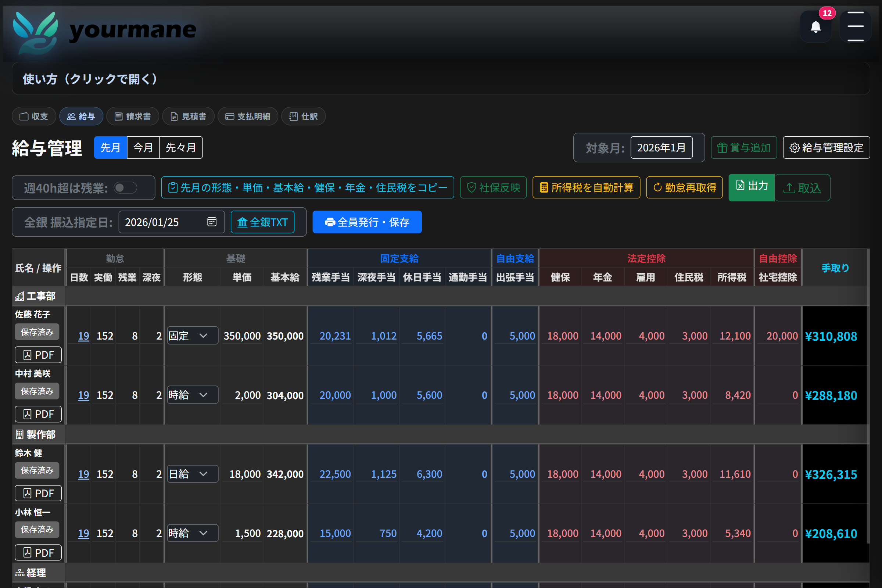This screenshot has width=882, height=588.
Task: Click 全銀TXT bank export button
Action: (262, 222)
